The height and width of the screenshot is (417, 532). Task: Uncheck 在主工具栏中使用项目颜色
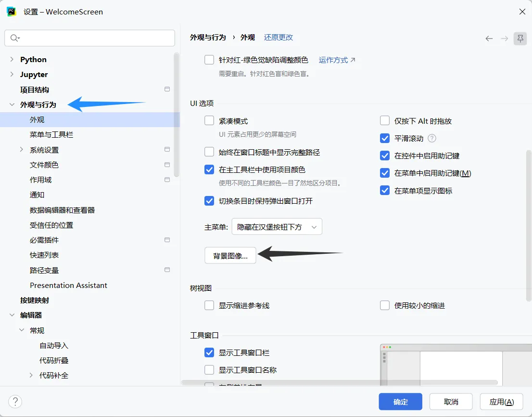coord(209,169)
